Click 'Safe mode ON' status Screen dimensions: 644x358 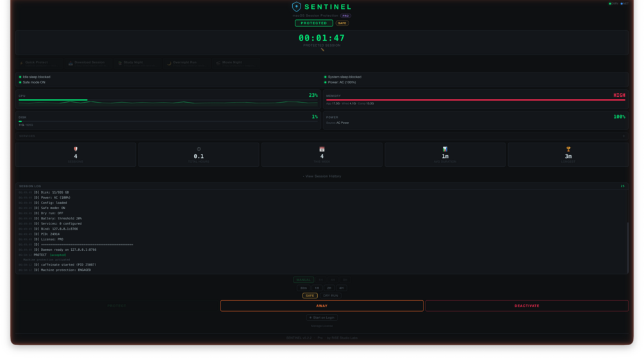(32, 82)
